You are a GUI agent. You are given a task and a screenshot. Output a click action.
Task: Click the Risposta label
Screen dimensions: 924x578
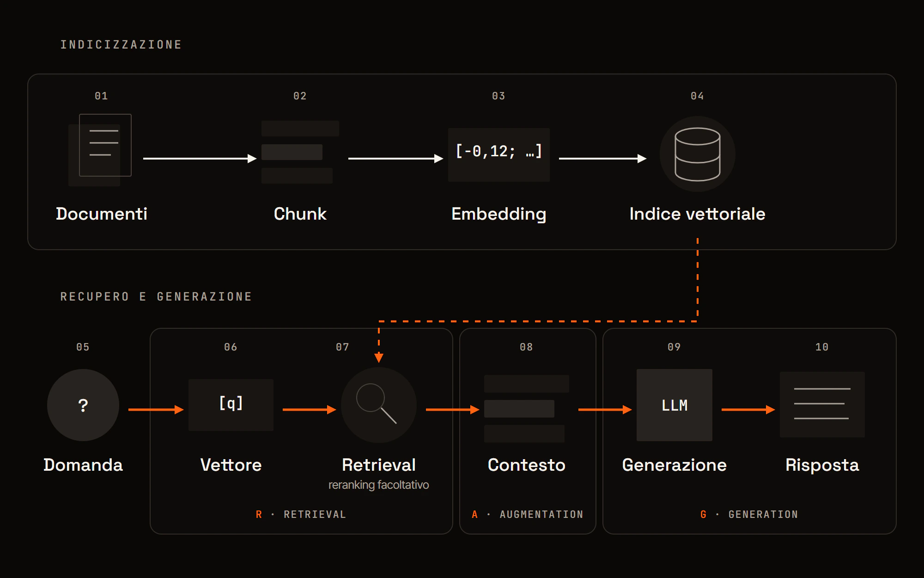(x=822, y=466)
